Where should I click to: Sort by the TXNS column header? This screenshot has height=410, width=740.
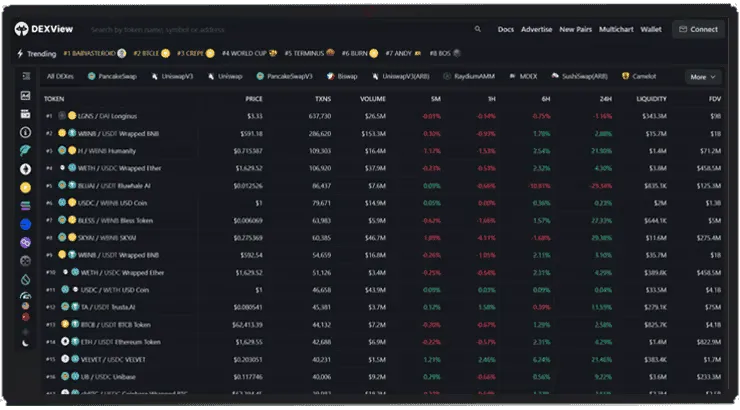(x=323, y=99)
